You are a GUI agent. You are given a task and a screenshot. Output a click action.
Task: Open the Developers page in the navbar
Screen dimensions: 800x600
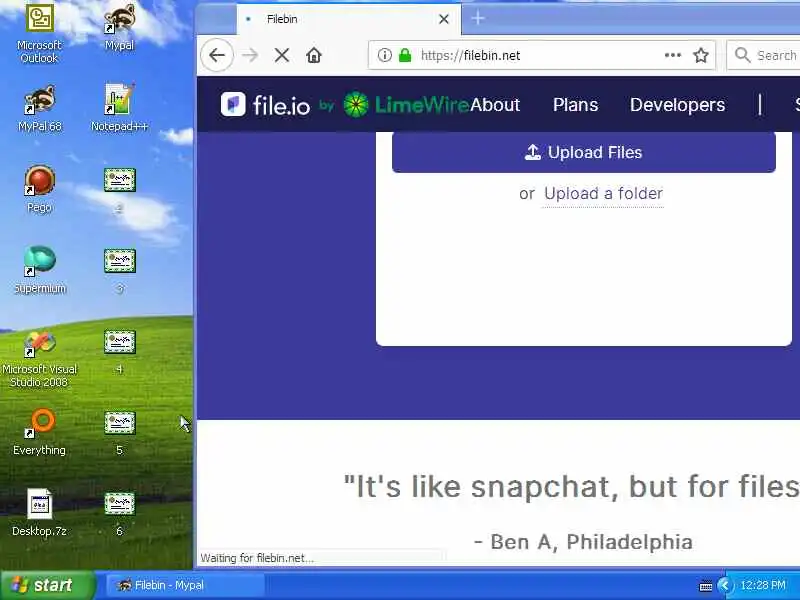point(678,105)
